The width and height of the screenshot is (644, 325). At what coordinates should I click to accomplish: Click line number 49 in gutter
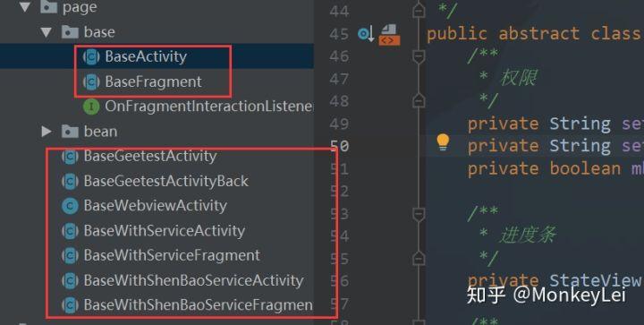click(x=339, y=124)
